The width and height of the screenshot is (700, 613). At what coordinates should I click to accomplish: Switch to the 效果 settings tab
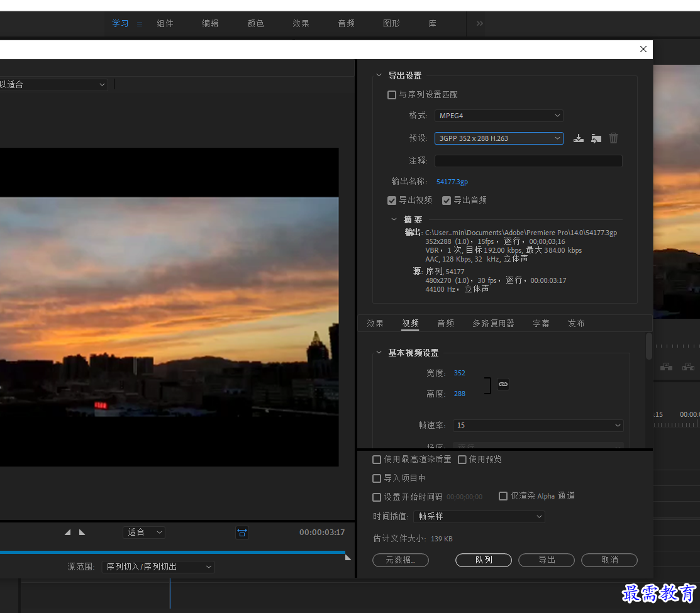[375, 323]
